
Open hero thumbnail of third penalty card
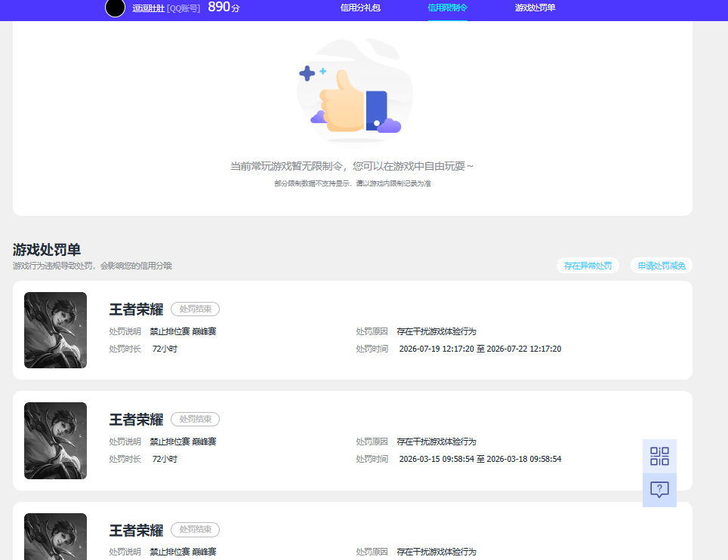[x=55, y=537]
